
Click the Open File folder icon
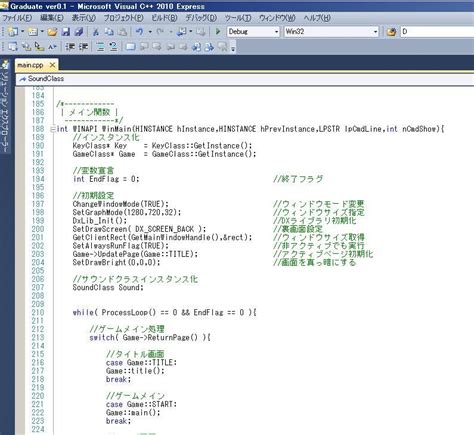52,32
